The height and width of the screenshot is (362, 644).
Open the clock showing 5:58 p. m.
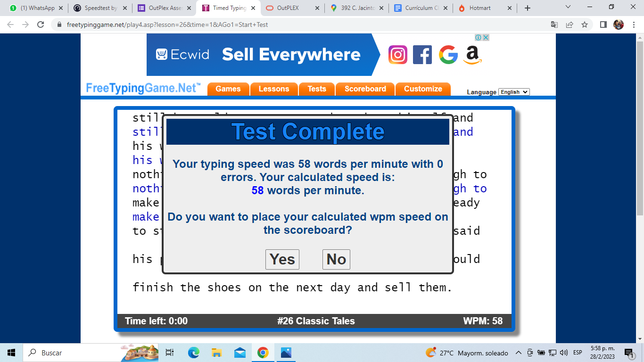(x=603, y=353)
